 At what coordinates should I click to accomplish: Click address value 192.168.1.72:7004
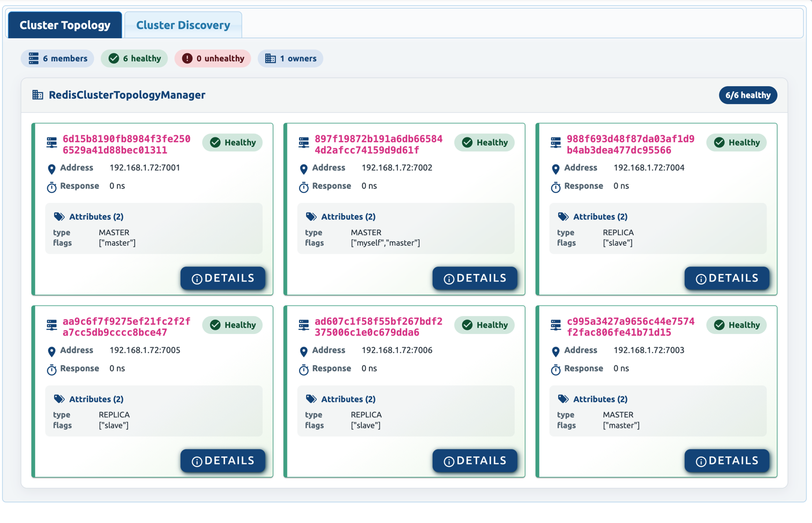[x=649, y=168]
